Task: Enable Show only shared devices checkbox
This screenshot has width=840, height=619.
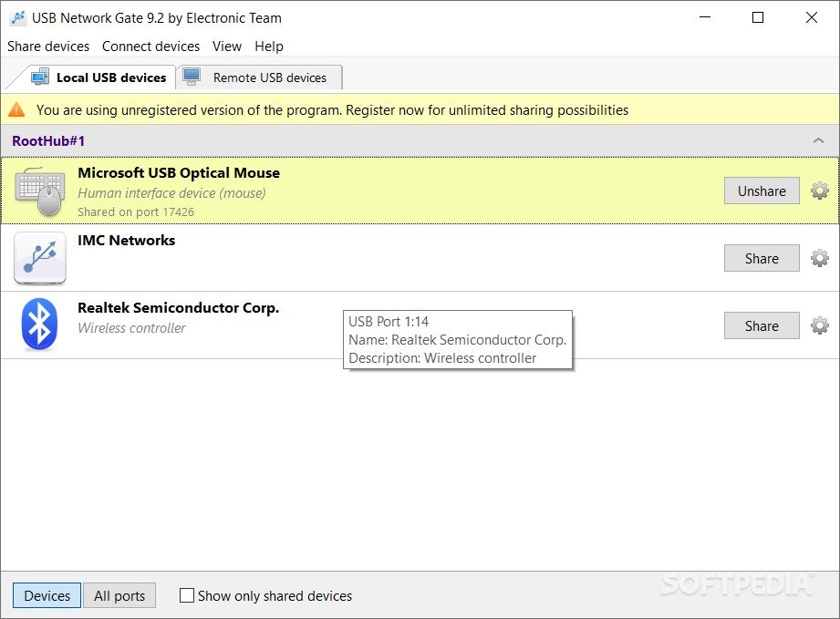Action: (x=187, y=595)
